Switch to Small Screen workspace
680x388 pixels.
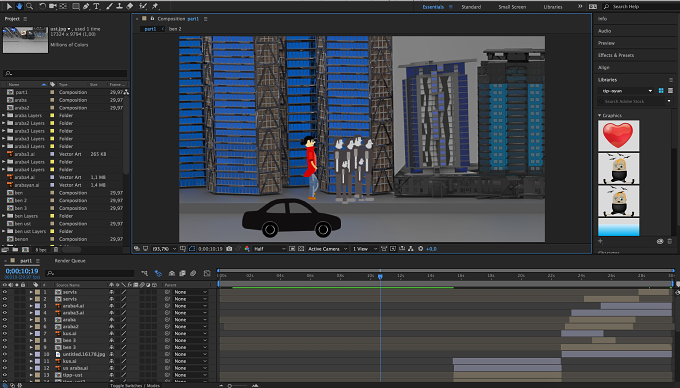pyautogui.click(x=512, y=7)
